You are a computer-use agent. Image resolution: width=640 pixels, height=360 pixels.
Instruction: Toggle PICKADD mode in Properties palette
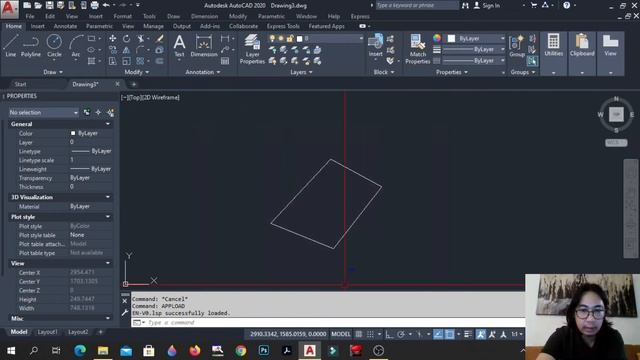click(x=87, y=112)
